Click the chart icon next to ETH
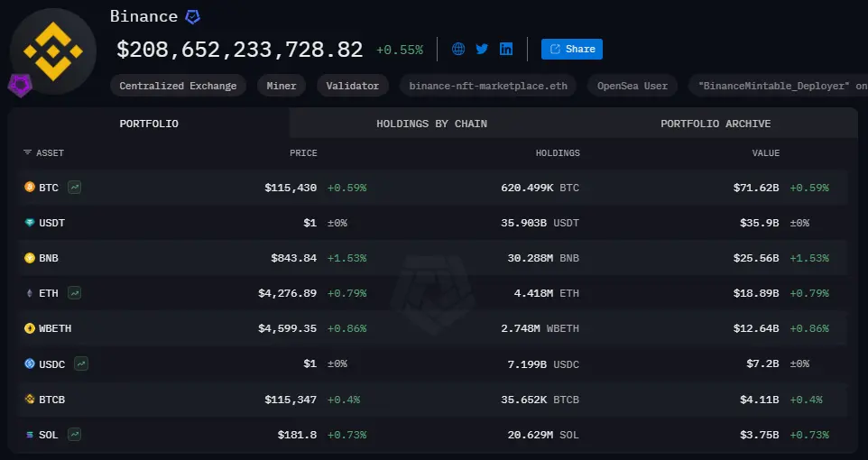The height and width of the screenshot is (460, 868). (75, 293)
